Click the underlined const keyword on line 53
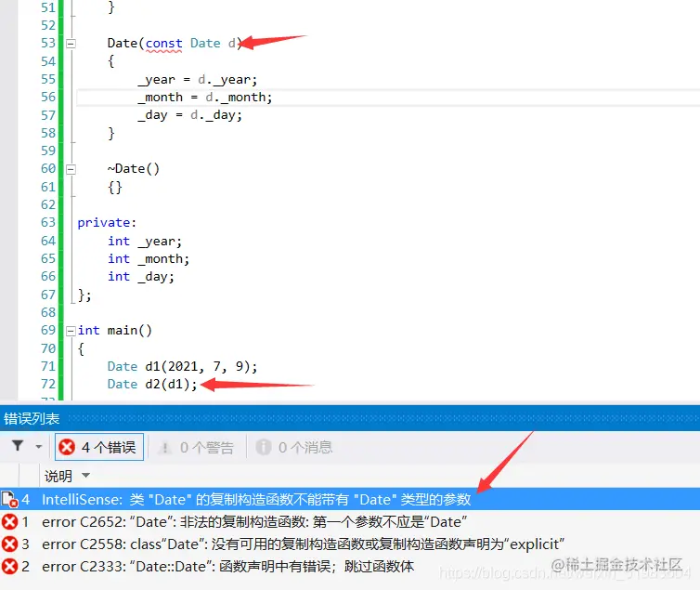 (x=163, y=44)
